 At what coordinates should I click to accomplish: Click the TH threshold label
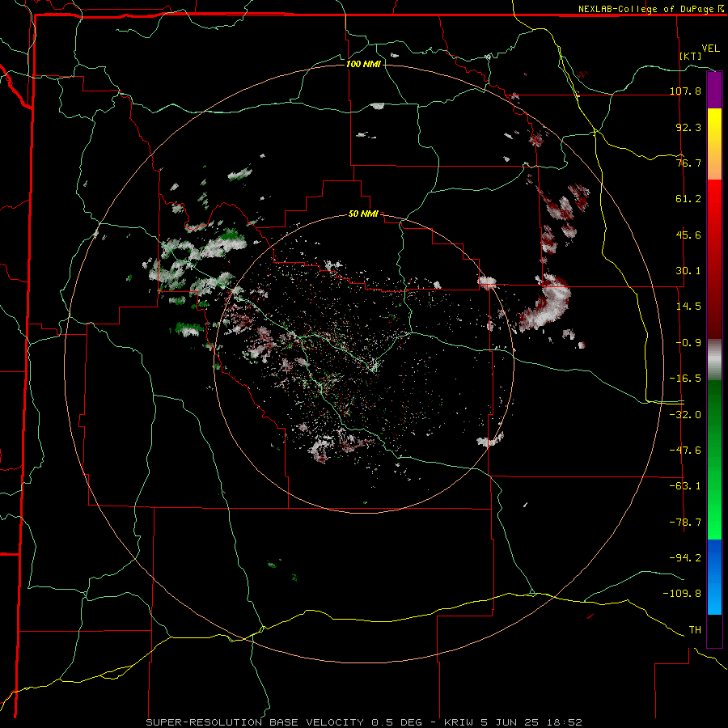pos(695,630)
